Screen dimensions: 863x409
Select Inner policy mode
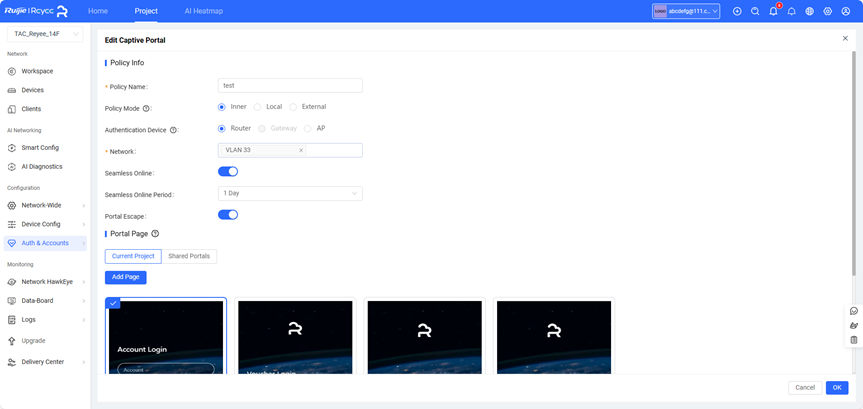pyautogui.click(x=222, y=107)
